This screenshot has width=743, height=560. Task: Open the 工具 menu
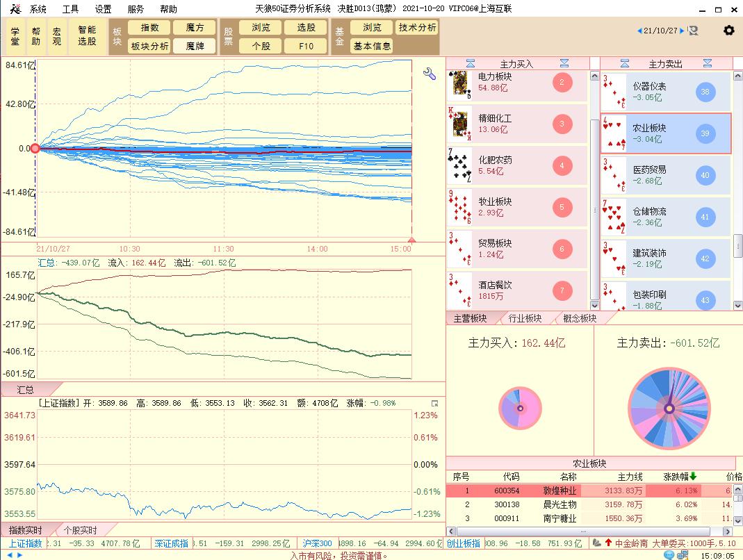(71, 9)
